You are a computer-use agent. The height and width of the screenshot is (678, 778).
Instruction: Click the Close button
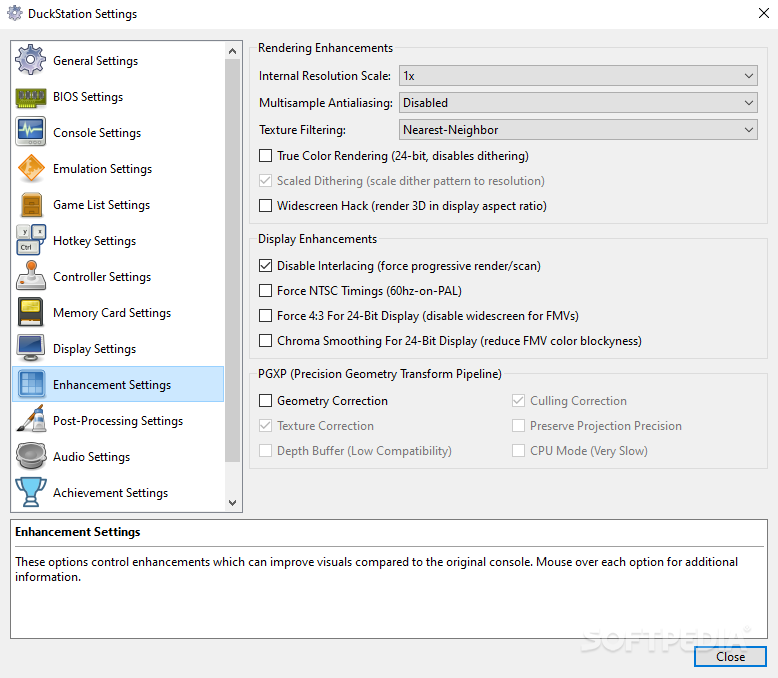pos(730,657)
